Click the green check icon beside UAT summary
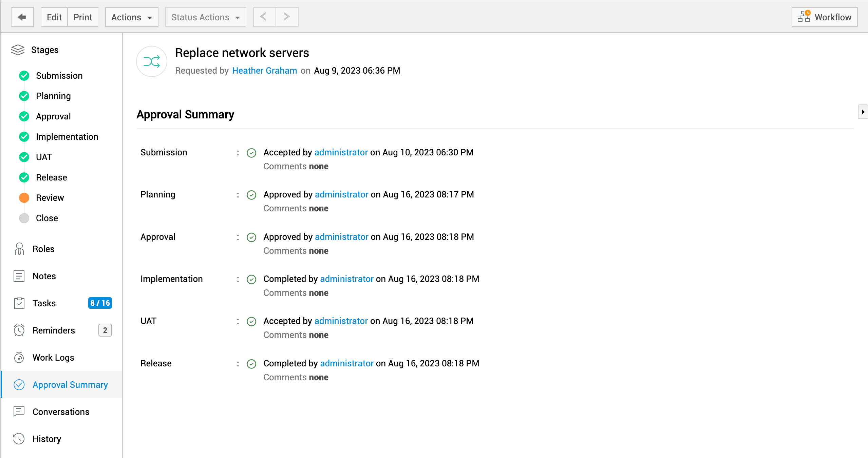Viewport: 868px width, 458px height. 251,321
